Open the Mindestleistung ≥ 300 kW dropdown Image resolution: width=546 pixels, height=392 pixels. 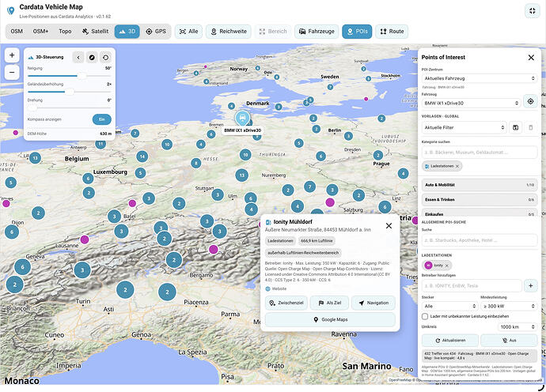pos(509,306)
